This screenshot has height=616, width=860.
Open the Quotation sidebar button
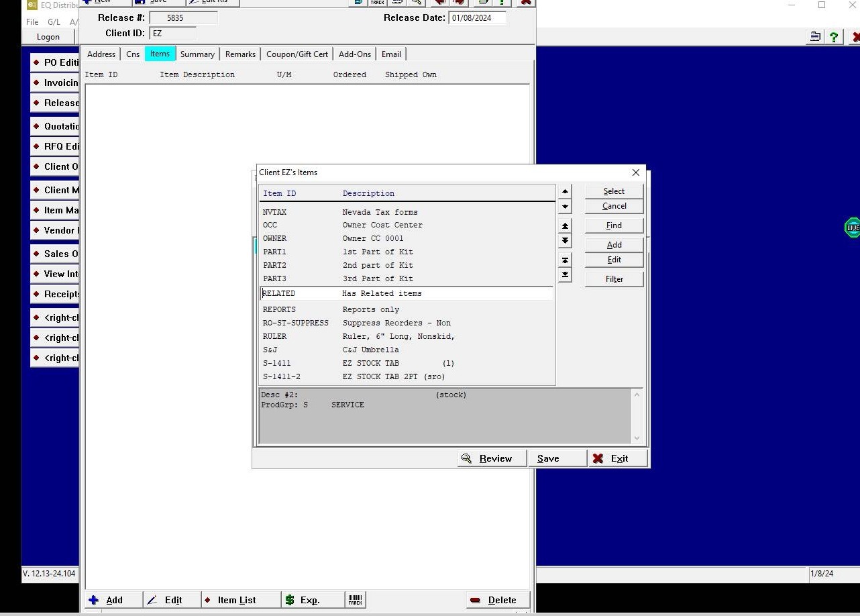[55, 126]
